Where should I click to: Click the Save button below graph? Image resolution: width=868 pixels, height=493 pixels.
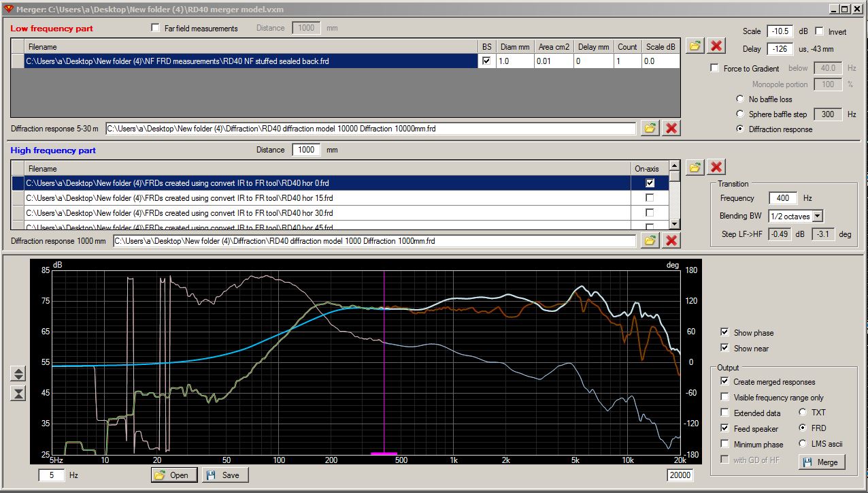tap(224, 475)
